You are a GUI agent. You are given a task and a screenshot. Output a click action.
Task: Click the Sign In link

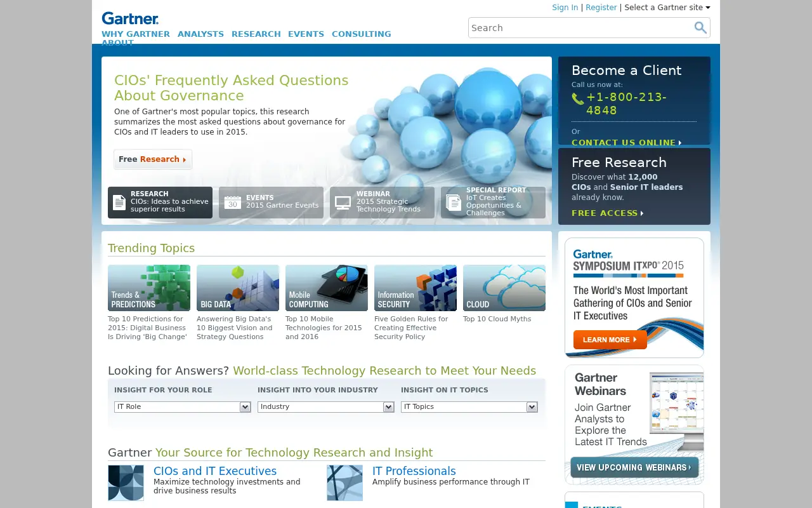pos(565,8)
